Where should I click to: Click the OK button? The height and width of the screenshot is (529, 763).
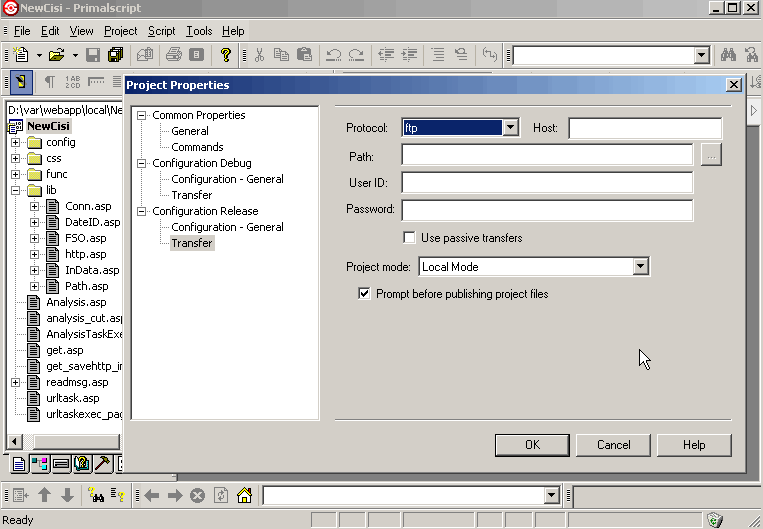pos(532,445)
